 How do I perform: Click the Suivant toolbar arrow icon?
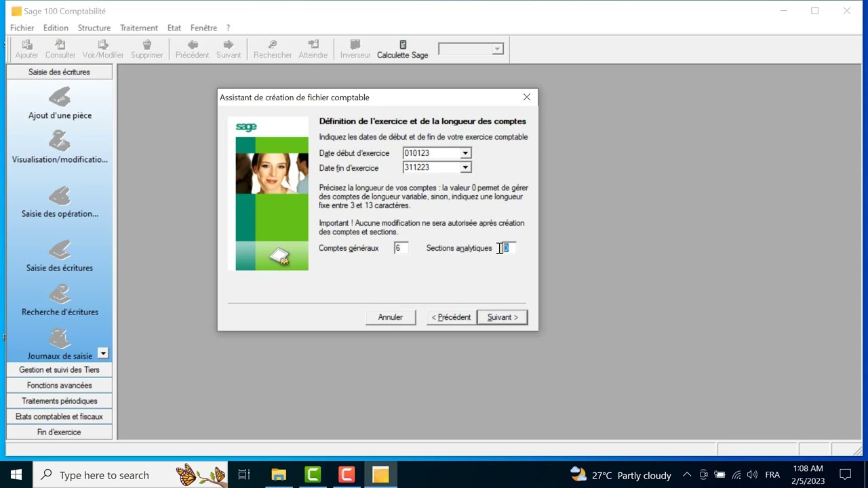click(229, 45)
